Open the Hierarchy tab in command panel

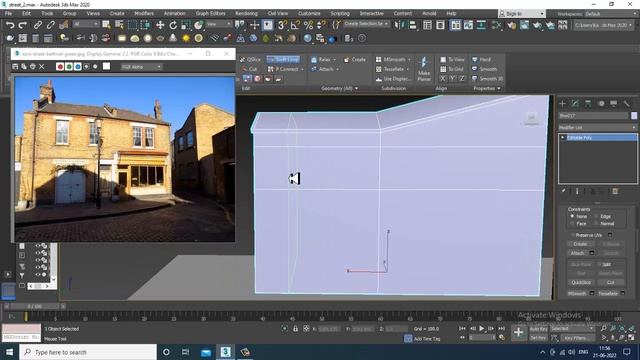click(x=588, y=104)
